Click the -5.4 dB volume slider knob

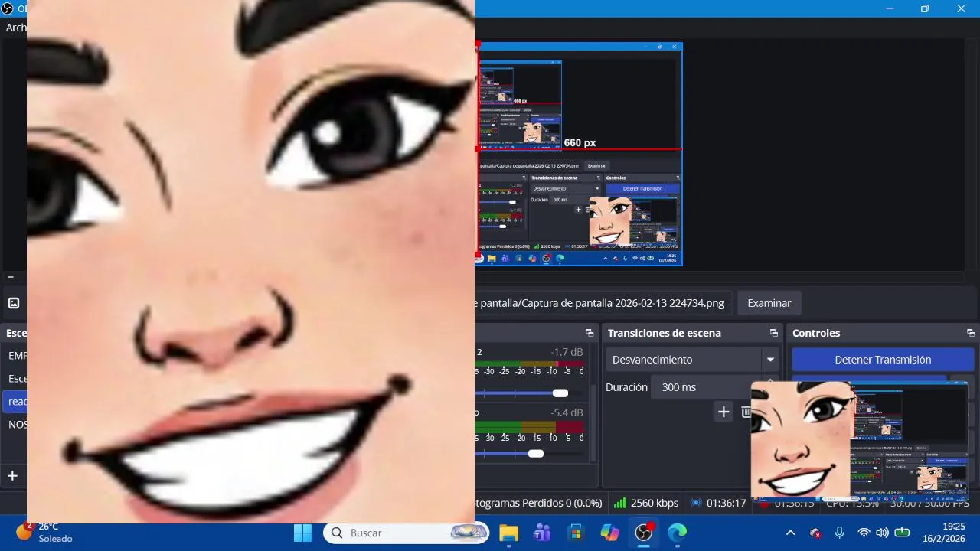(x=536, y=454)
